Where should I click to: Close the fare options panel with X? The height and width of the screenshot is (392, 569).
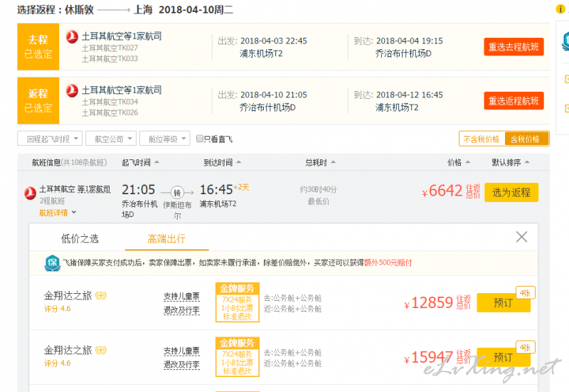[521, 237]
